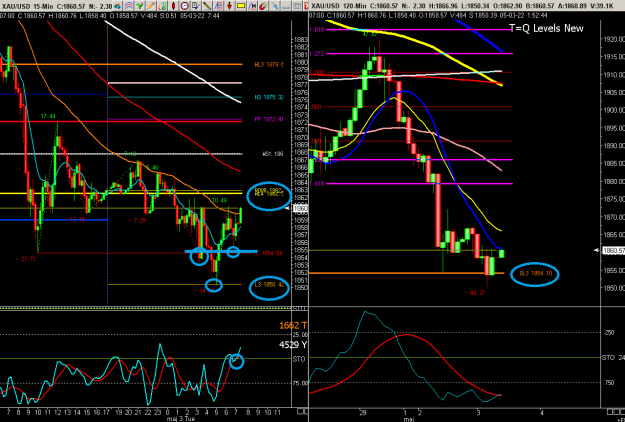Select the Fibonacci fan lines tool
The height and width of the screenshot is (422, 625).
click(x=218, y=6)
